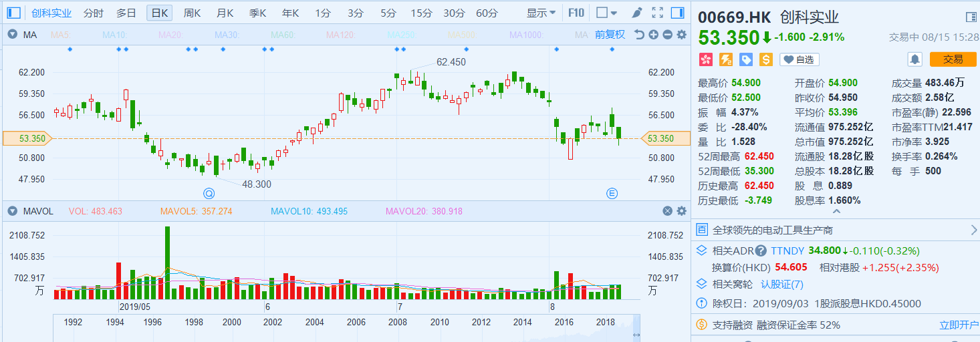Switch to 60分 minute chart
980x342 pixels.
click(487, 13)
